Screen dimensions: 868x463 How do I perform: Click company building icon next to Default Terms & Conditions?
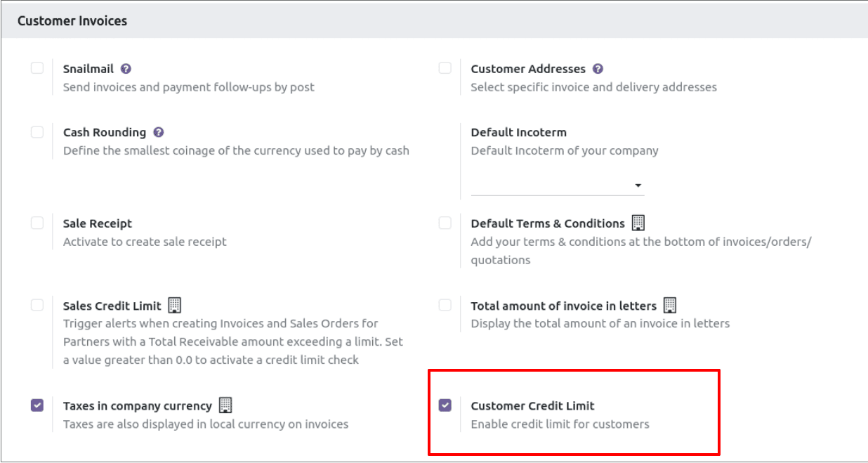pos(638,223)
